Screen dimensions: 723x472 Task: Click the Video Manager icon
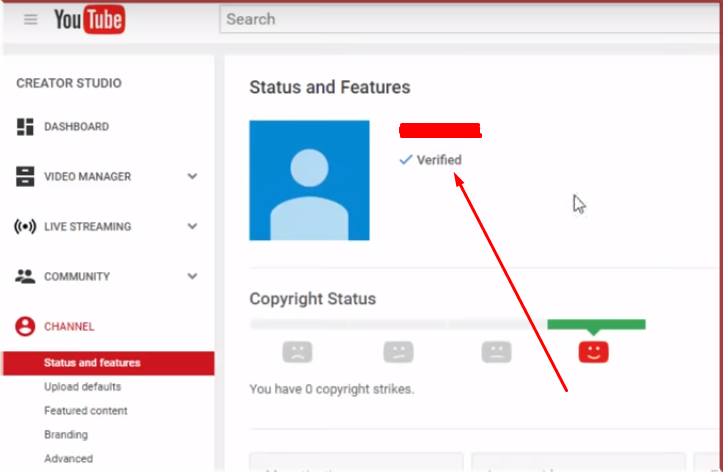[26, 177]
